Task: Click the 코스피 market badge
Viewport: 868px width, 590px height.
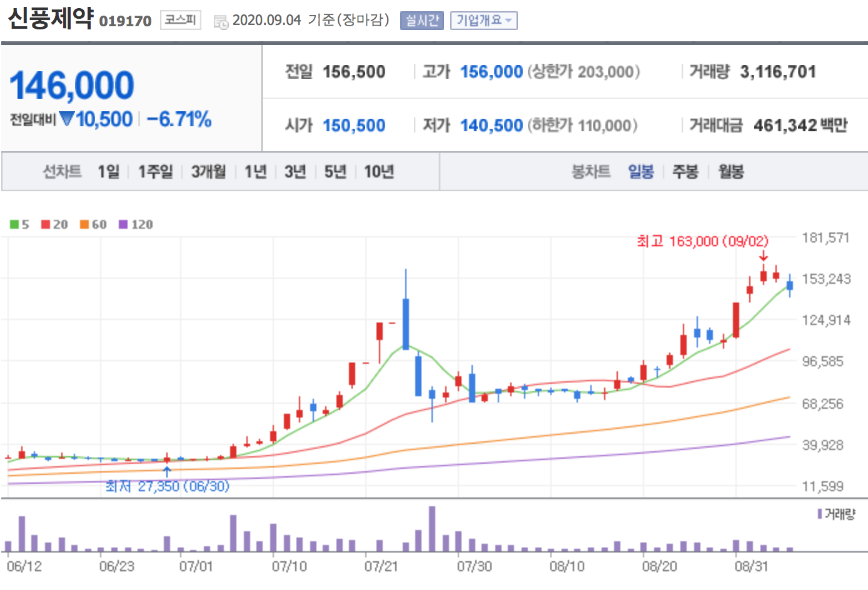Action: coord(180,20)
